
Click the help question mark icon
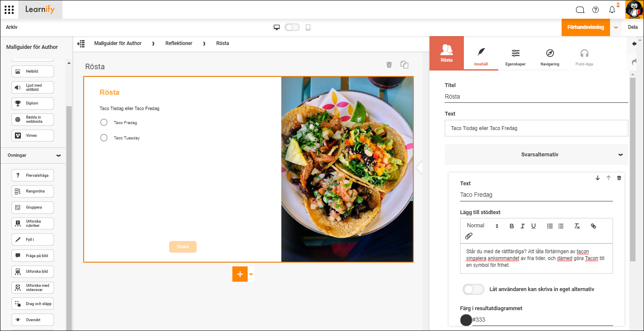tap(596, 10)
